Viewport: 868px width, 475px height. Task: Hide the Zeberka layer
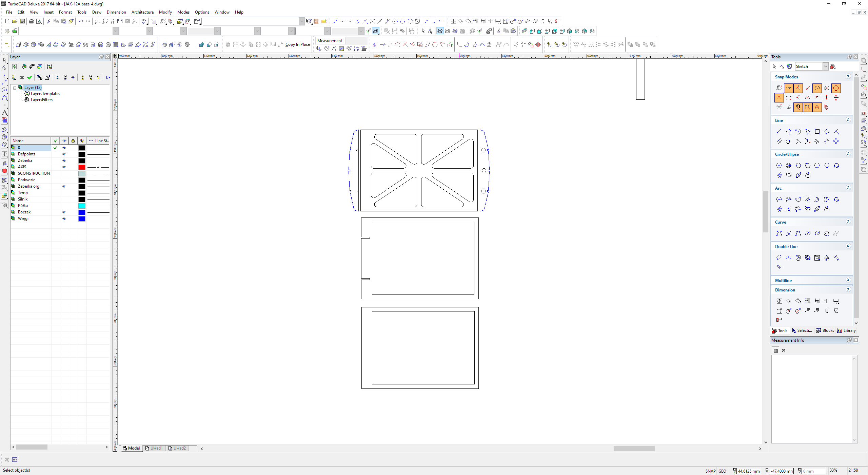pos(64,160)
